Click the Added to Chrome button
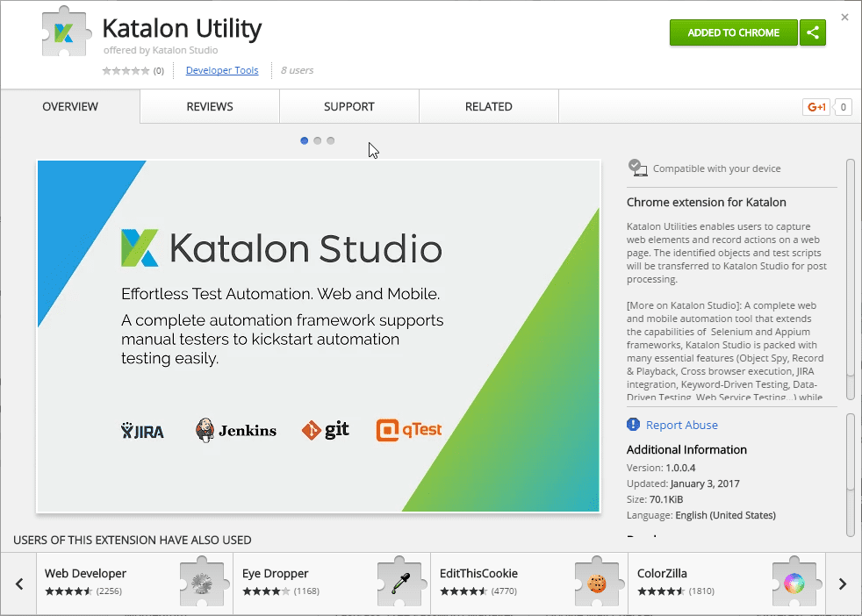The width and height of the screenshot is (862, 616). 733,32
